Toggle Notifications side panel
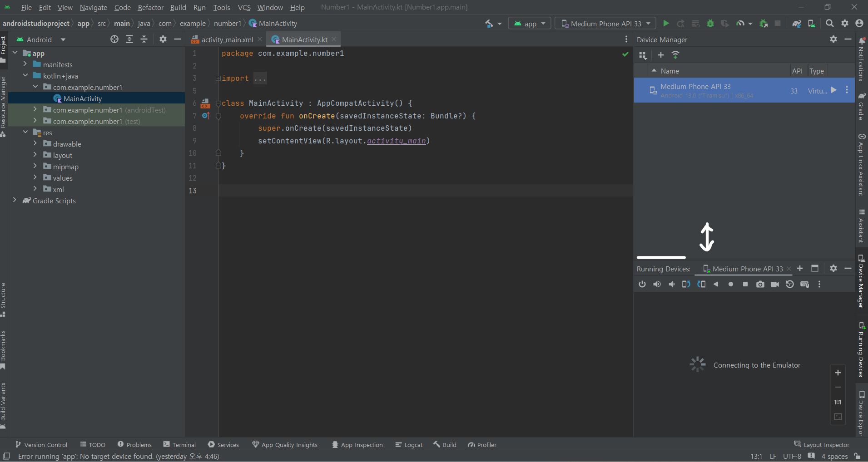Viewport: 868px width, 462px height. pos(861,59)
